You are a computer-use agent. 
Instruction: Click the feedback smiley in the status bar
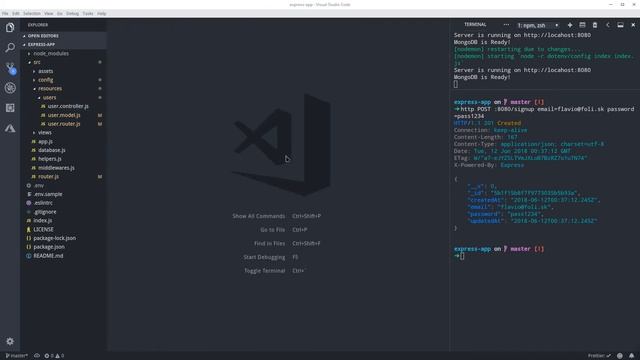[x=620, y=356]
